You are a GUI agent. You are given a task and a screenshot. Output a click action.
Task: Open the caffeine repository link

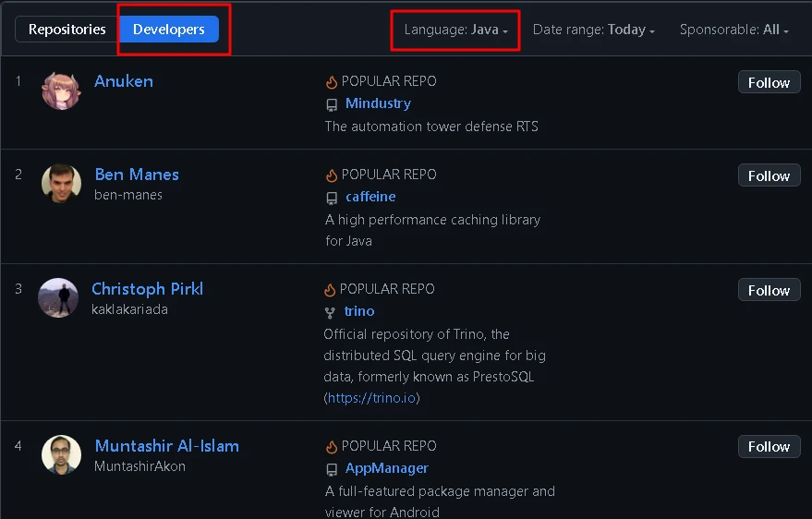coord(370,197)
